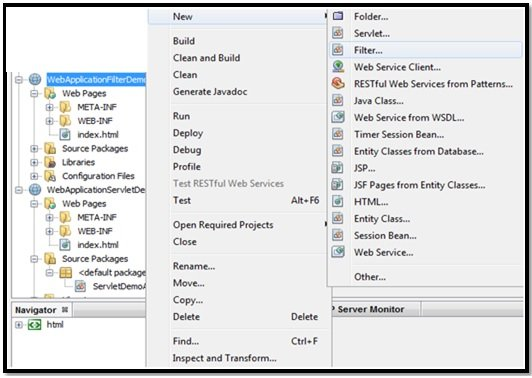This screenshot has height=378, width=532.
Task: Click the default package icon
Action: coord(65,272)
